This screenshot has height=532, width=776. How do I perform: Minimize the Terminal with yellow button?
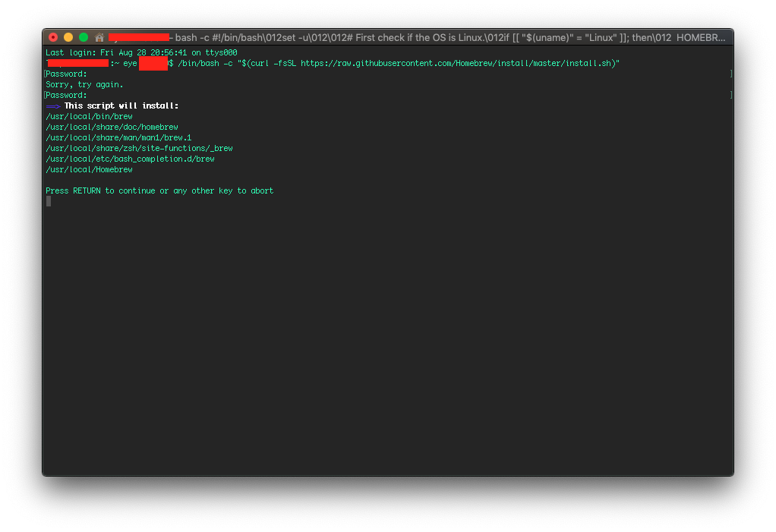coord(68,37)
